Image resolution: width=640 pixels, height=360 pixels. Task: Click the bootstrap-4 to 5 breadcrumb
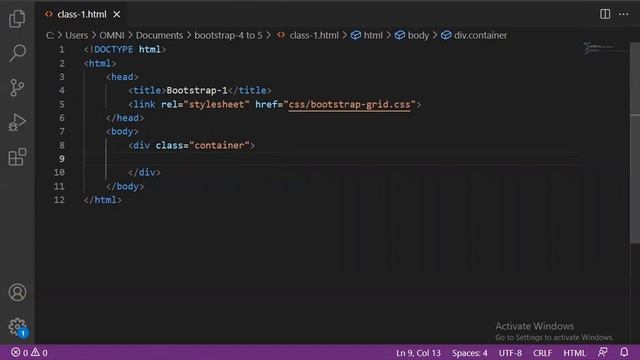coord(228,36)
